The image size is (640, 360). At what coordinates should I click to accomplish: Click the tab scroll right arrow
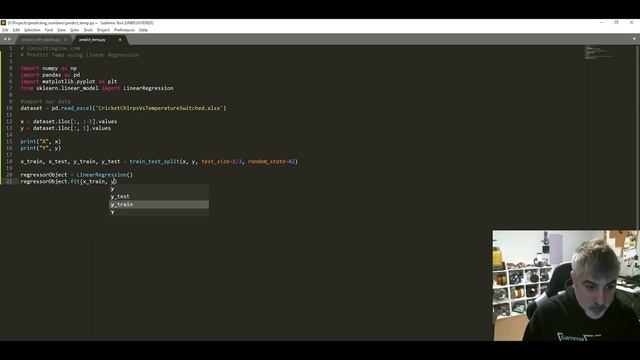point(10,39)
